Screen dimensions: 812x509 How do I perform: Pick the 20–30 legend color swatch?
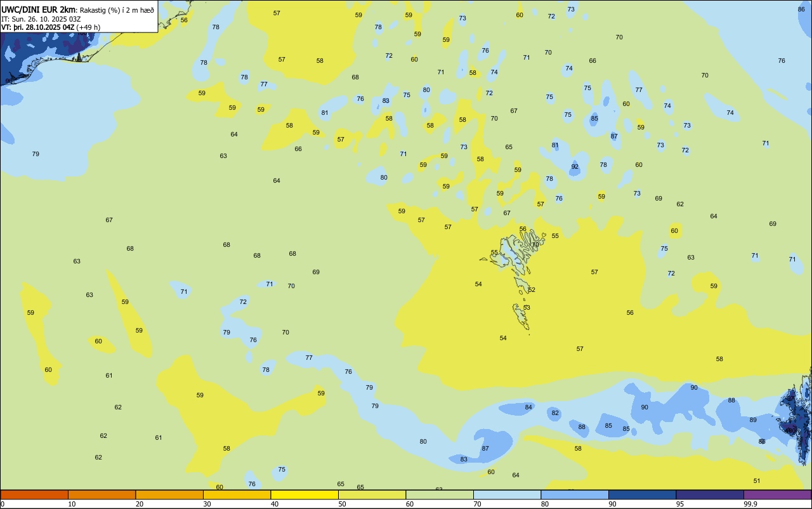coord(169,494)
